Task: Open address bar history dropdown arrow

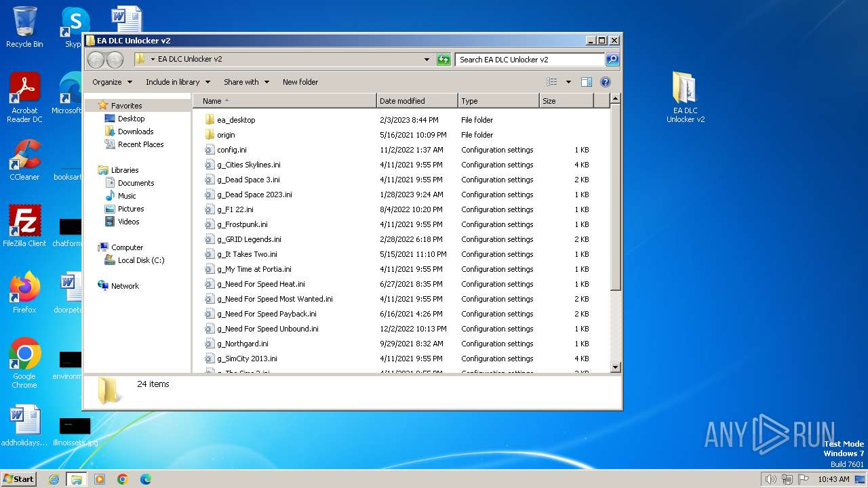Action: [427, 60]
